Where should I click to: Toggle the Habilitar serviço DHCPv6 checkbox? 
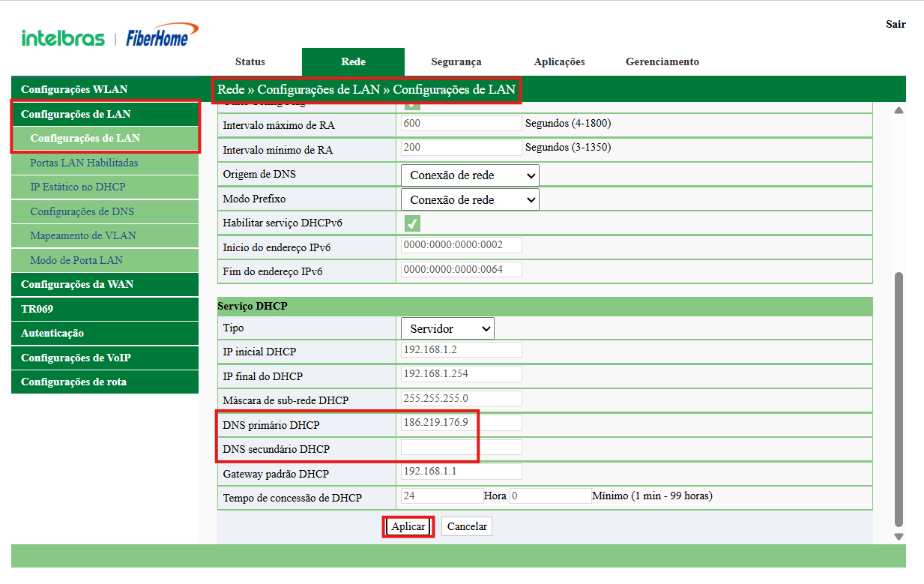pyautogui.click(x=412, y=223)
